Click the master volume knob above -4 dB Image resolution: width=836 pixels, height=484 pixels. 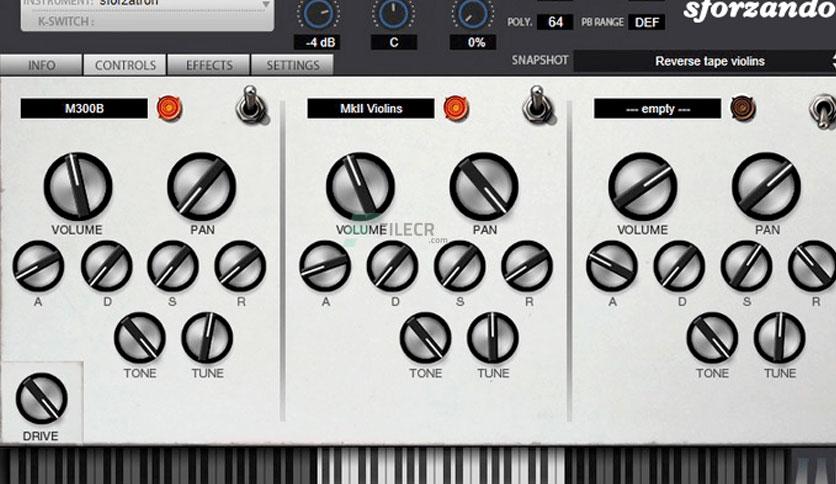pos(318,14)
